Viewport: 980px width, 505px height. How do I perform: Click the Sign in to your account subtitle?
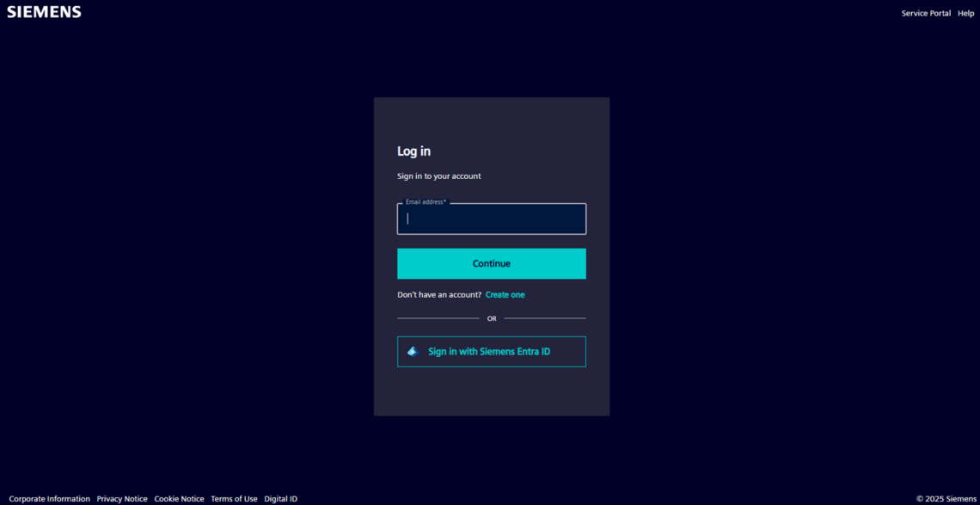pos(438,176)
